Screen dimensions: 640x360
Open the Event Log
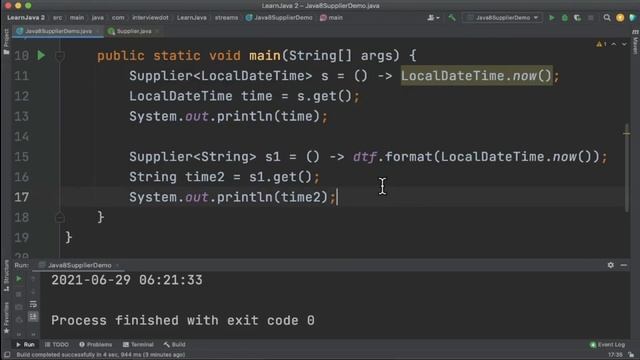point(607,344)
